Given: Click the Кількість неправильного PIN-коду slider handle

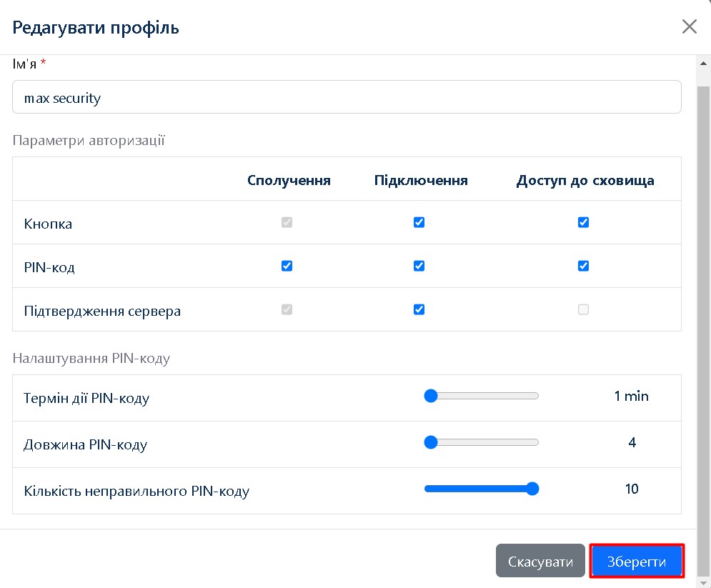Looking at the screenshot, I should coord(532,489).
